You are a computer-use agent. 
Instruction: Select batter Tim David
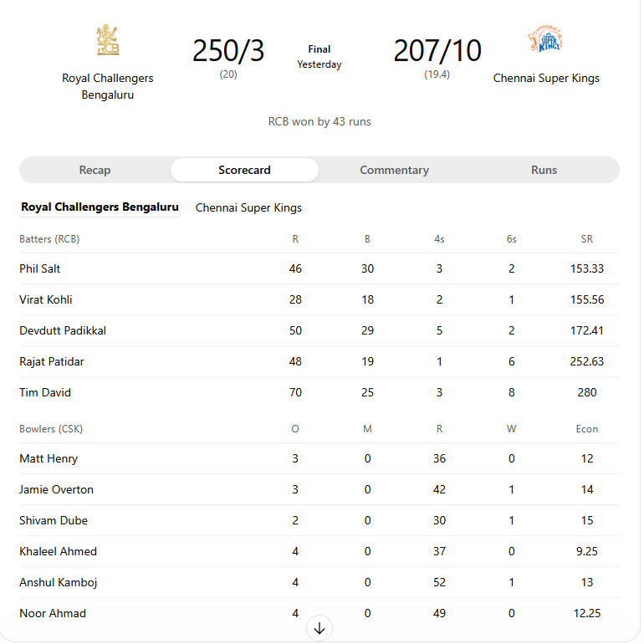pyautogui.click(x=45, y=392)
